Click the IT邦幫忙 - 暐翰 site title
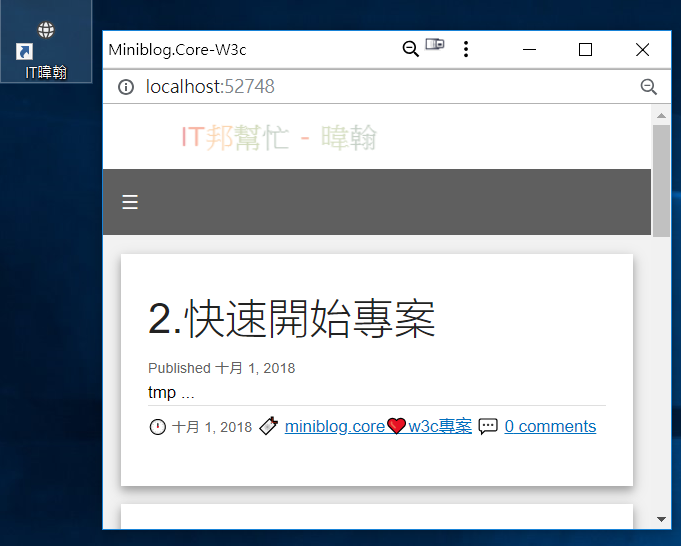The height and width of the screenshot is (546, 682). (x=279, y=137)
